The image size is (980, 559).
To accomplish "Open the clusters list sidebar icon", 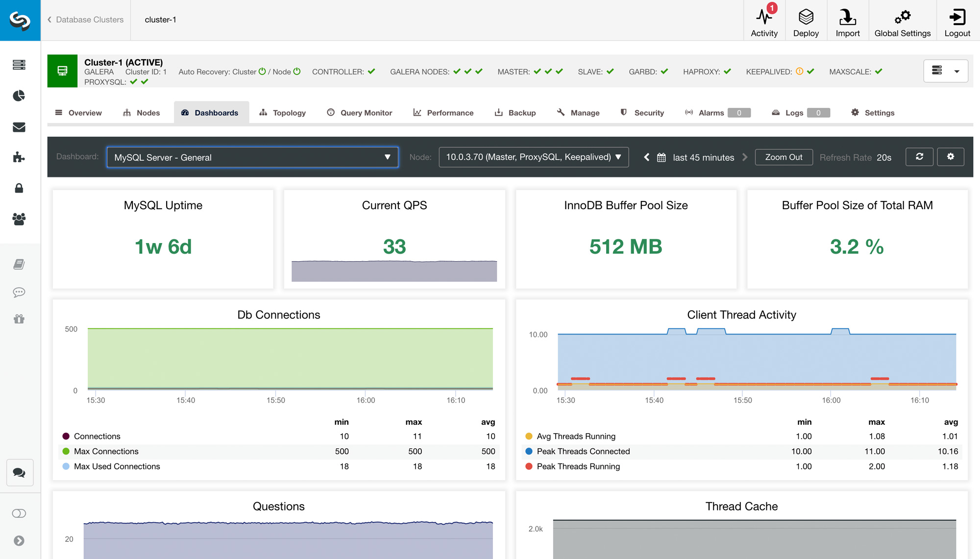I will coord(19,65).
